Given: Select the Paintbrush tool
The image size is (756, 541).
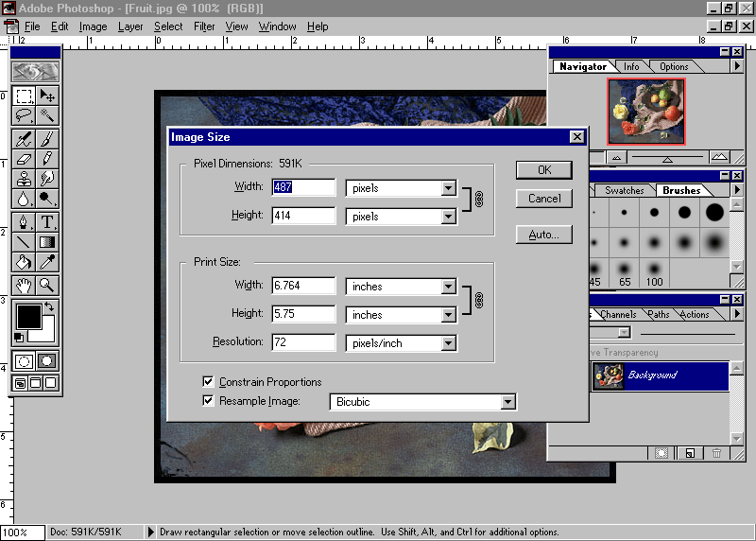Looking at the screenshot, I should pos(46,139).
